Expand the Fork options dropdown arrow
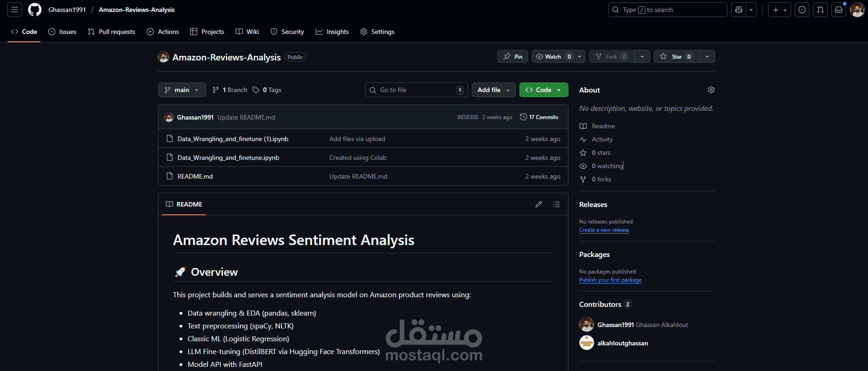This screenshot has height=371, width=868. (x=642, y=56)
